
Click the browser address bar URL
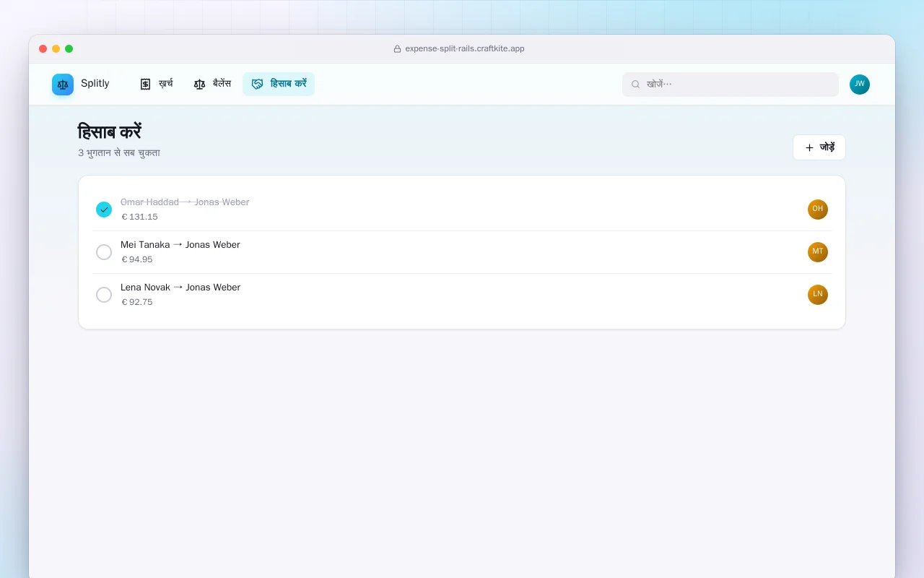coord(464,48)
